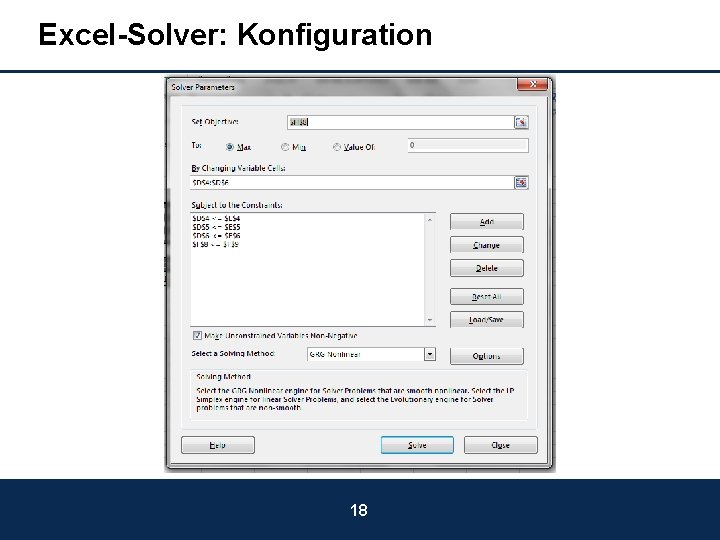Open the Solving Method dropdown

point(430,354)
